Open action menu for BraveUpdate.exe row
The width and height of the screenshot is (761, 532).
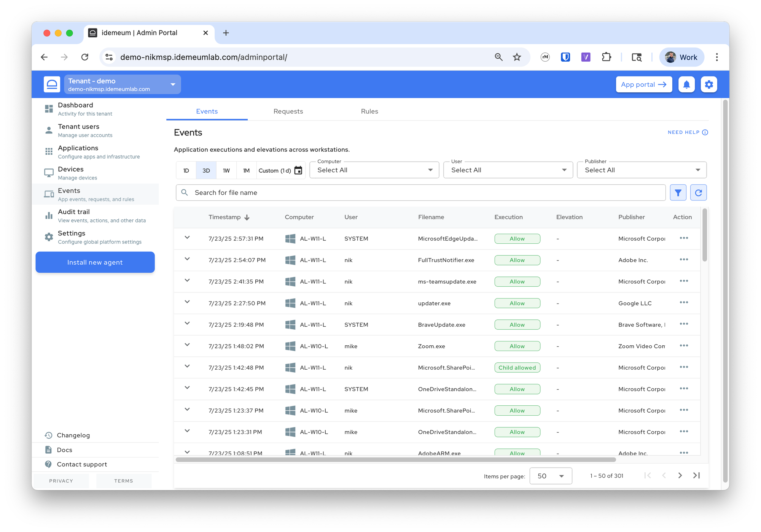pyautogui.click(x=684, y=324)
